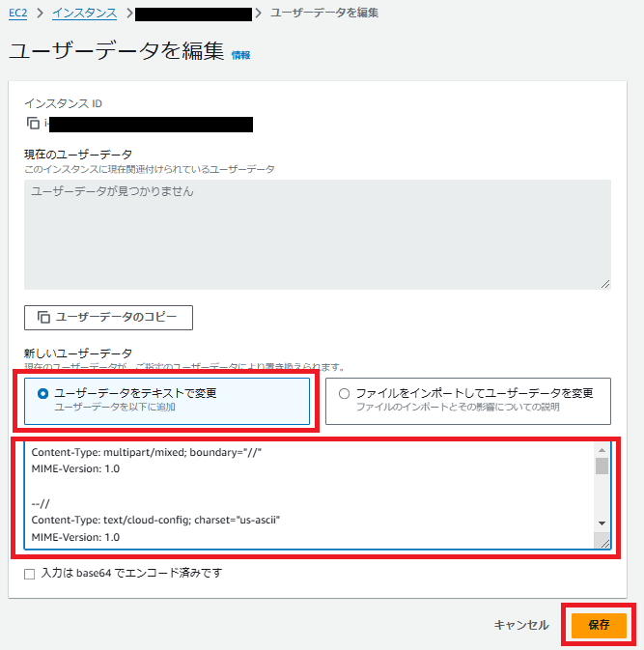Click the 保存 save button
This screenshot has width=644, height=650.
599,625
